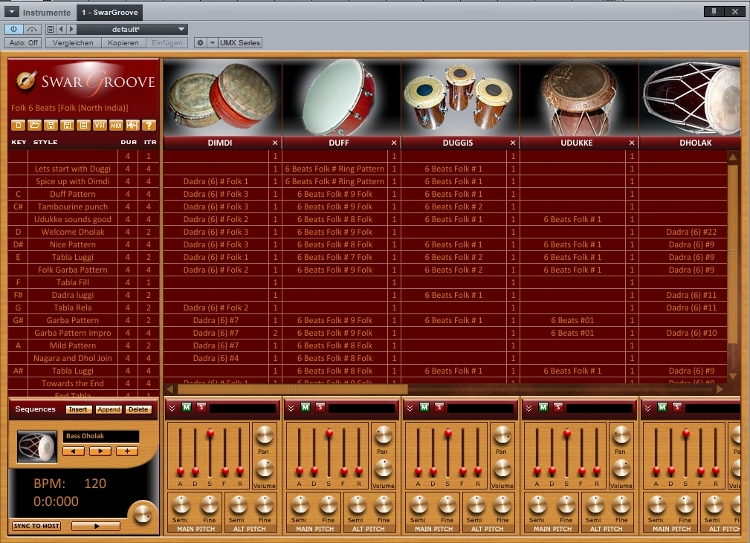Click the MH icon in SwarGroove toolbar
The width and height of the screenshot is (750, 543).
point(132,125)
